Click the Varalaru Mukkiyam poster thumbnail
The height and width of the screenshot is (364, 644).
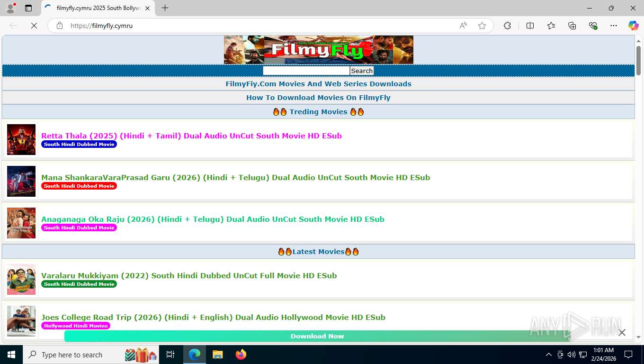tap(21, 279)
